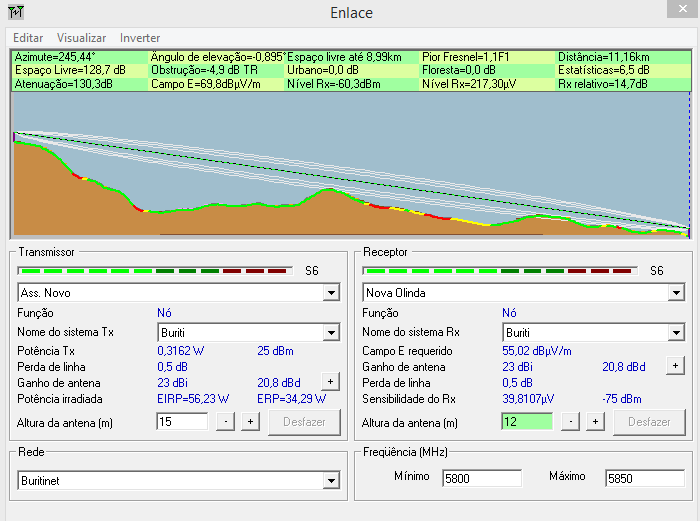This screenshot has height=521, width=700.
Task: Click the Inverter menu item
Action: pyautogui.click(x=140, y=38)
